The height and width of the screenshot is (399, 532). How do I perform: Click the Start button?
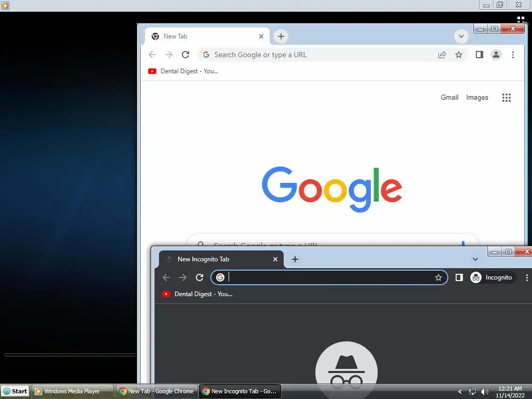16,391
